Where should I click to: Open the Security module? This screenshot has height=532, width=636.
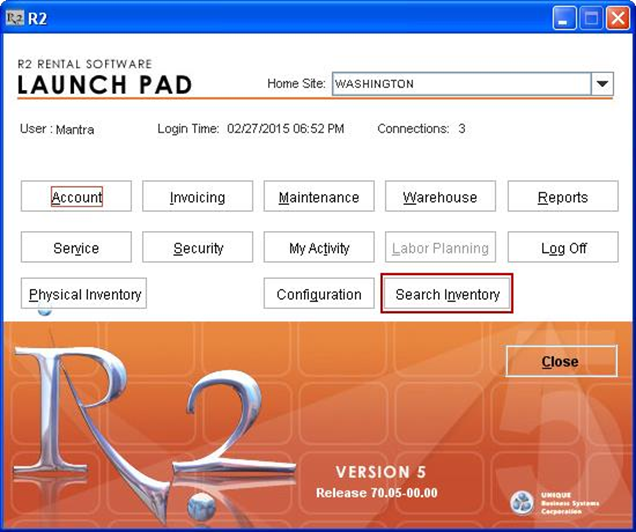[x=198, y=247]
